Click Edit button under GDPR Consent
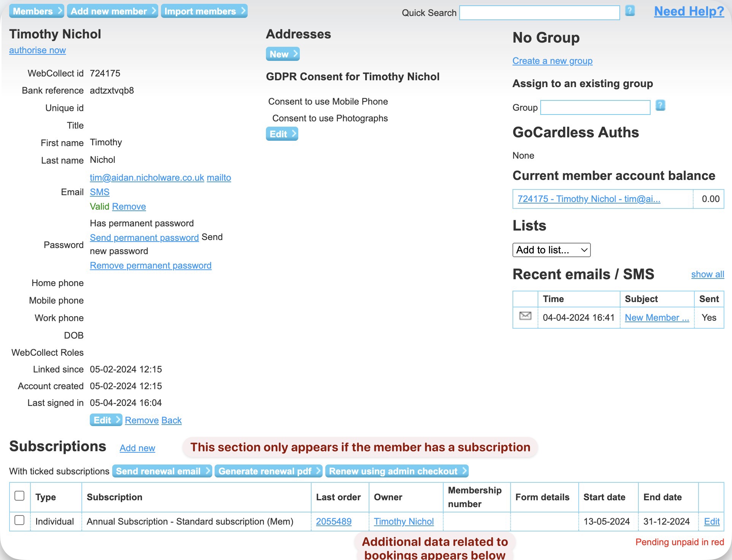Image resolution: width=732 pixels, height=560 pixels. click(x=282, y=134)
